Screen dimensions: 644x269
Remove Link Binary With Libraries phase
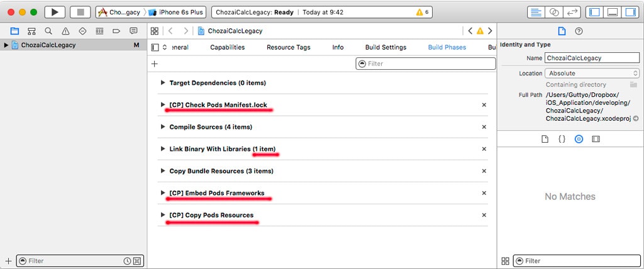484,149
